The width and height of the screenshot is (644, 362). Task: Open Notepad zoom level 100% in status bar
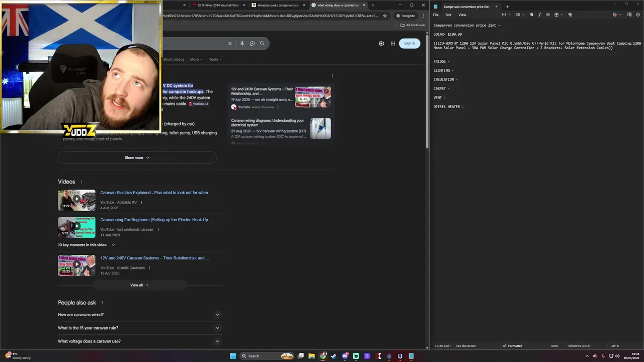pyautogui.click(x=554, y=346)
